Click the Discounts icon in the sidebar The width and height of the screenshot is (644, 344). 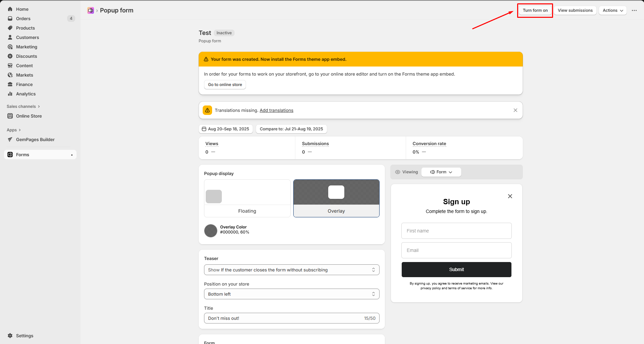tap(10, 56)
